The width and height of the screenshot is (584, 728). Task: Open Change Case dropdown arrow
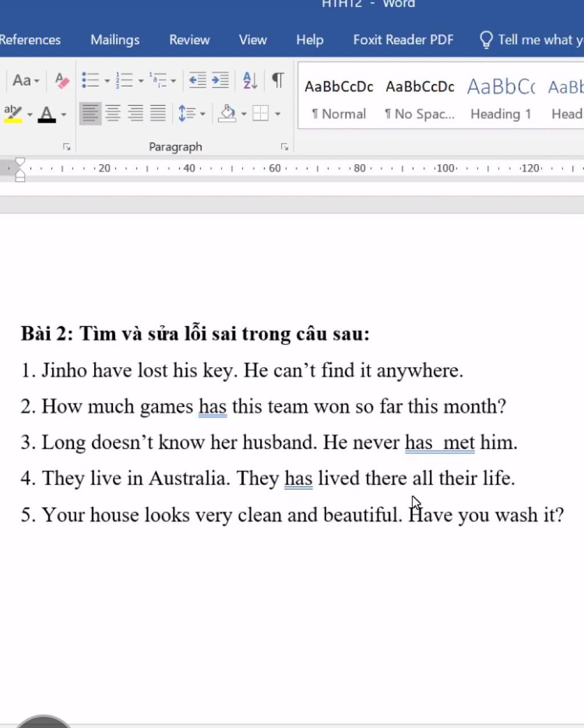[x=36, y=81]
